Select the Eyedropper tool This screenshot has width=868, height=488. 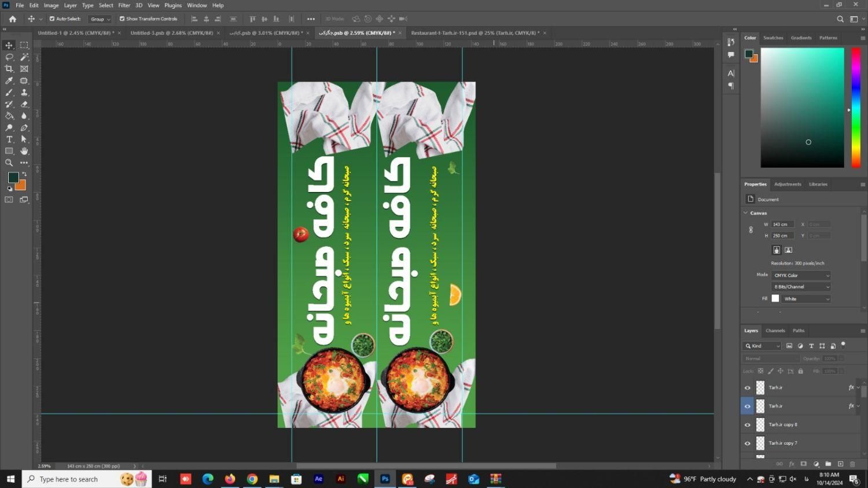point(9,80)
